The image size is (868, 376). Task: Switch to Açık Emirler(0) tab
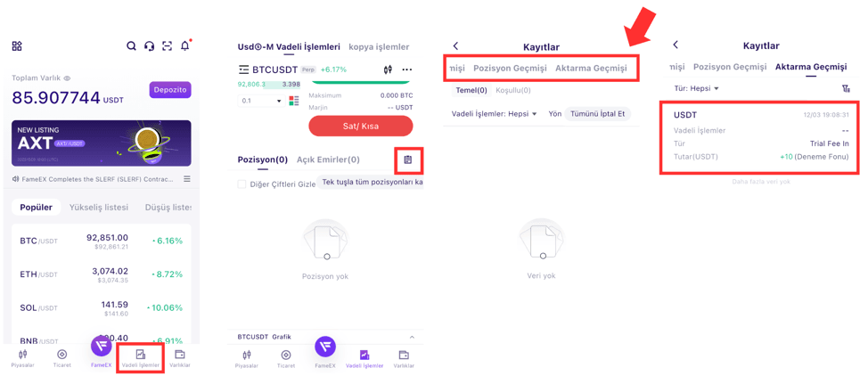point(328,159)
